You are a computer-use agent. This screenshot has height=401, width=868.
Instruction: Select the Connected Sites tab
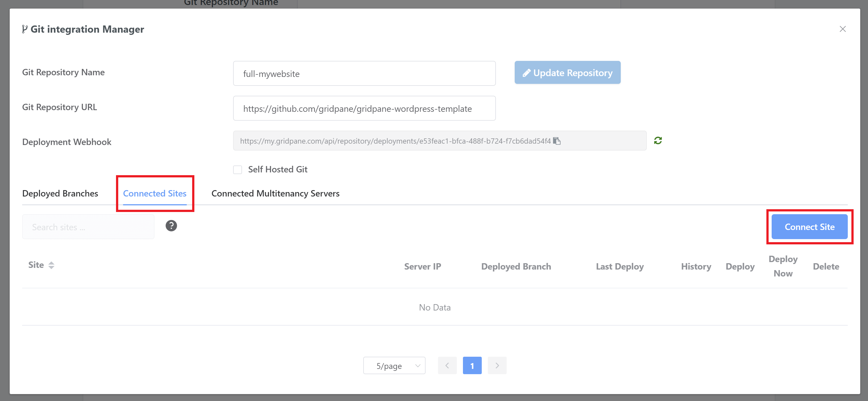click(x=155, y=194)
